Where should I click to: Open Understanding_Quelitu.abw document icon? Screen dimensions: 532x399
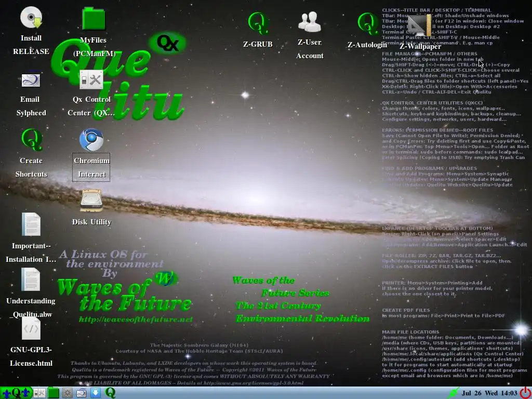[x=31, y=279]
